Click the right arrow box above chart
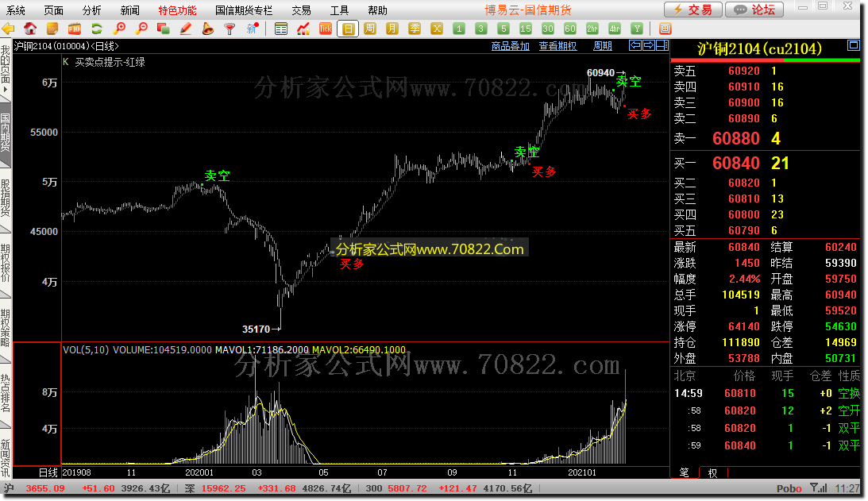 pyautogui.click(x=648, y=45)
